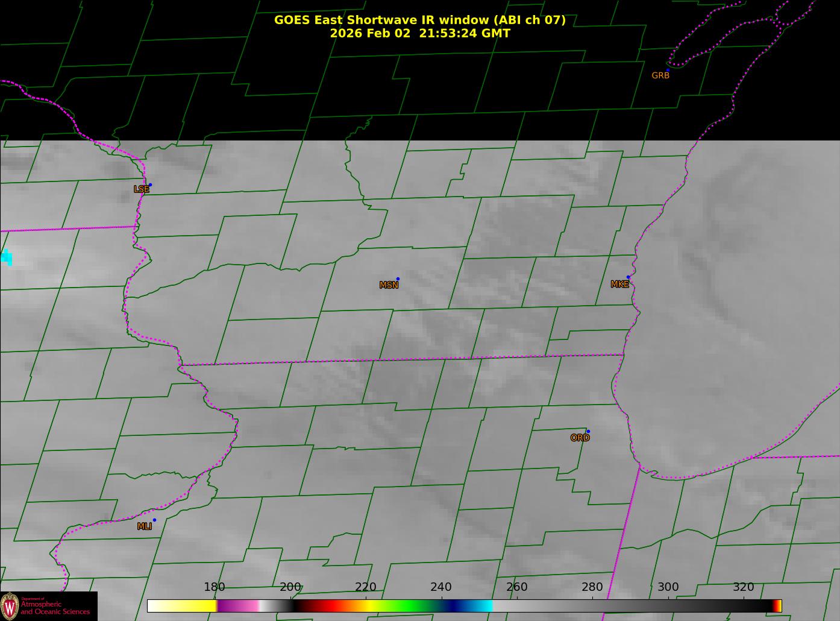Click the GOES East Shortwave IR title
This screenshot has height=621, width=840.
(419, 20)
